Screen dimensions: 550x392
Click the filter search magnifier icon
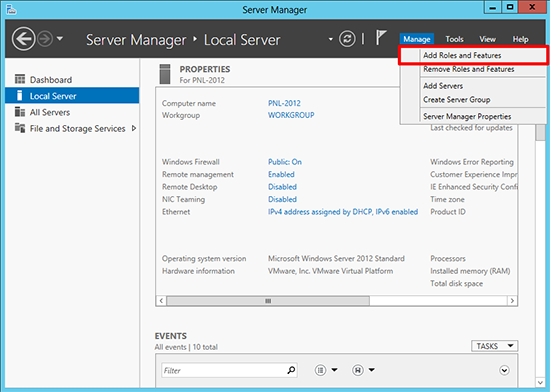291,370
